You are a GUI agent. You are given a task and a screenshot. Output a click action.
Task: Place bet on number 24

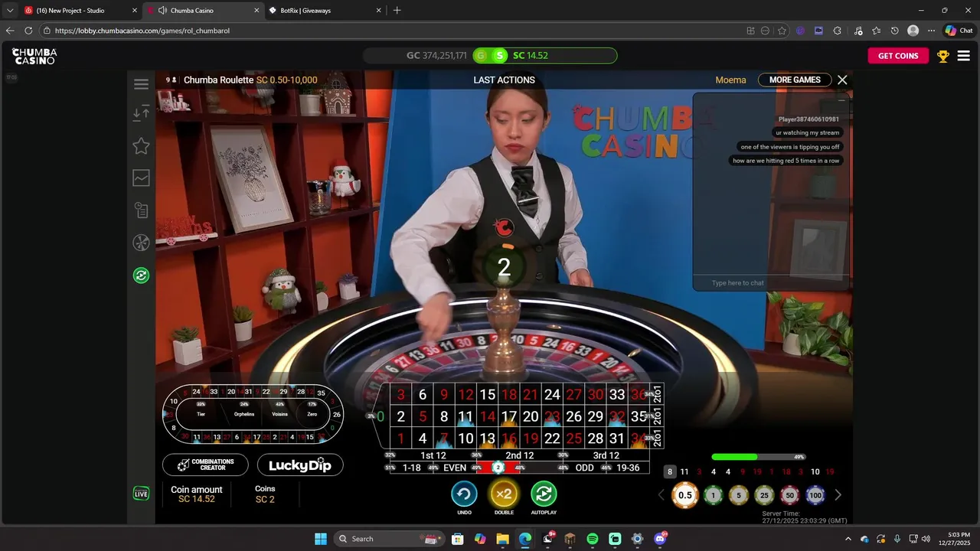point(552,395)
